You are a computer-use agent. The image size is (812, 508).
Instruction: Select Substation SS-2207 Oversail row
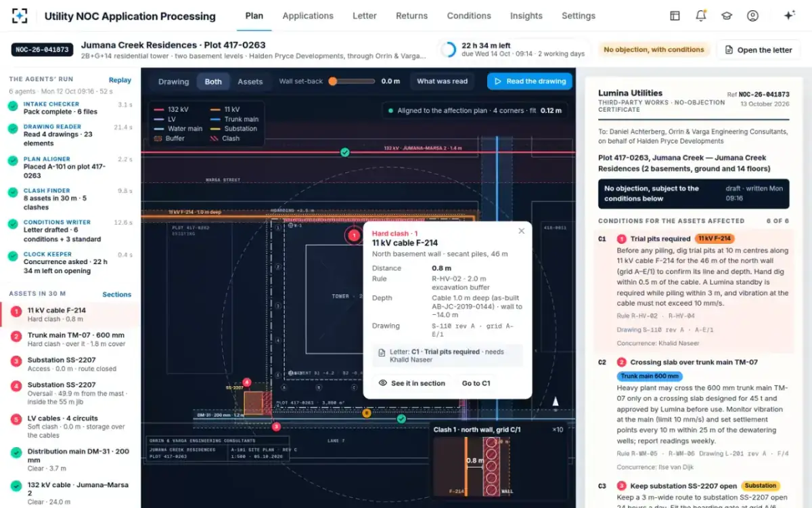click(70, 394)
